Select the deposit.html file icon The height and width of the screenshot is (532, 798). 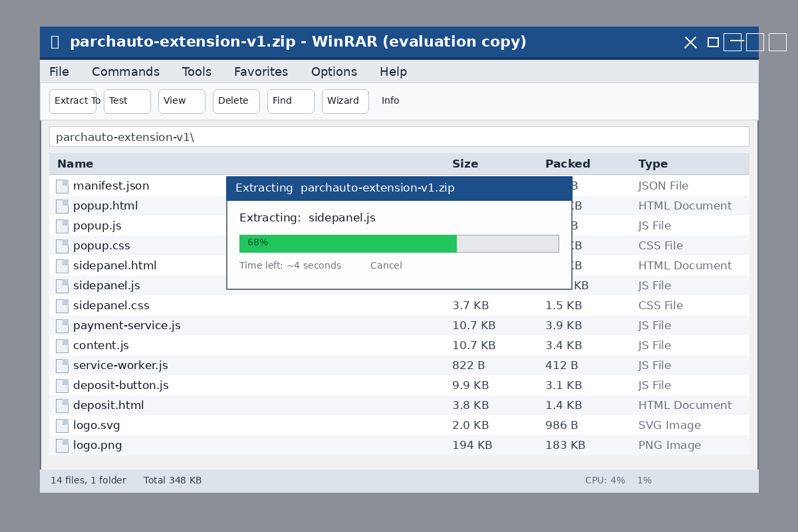tap(62, 406)
